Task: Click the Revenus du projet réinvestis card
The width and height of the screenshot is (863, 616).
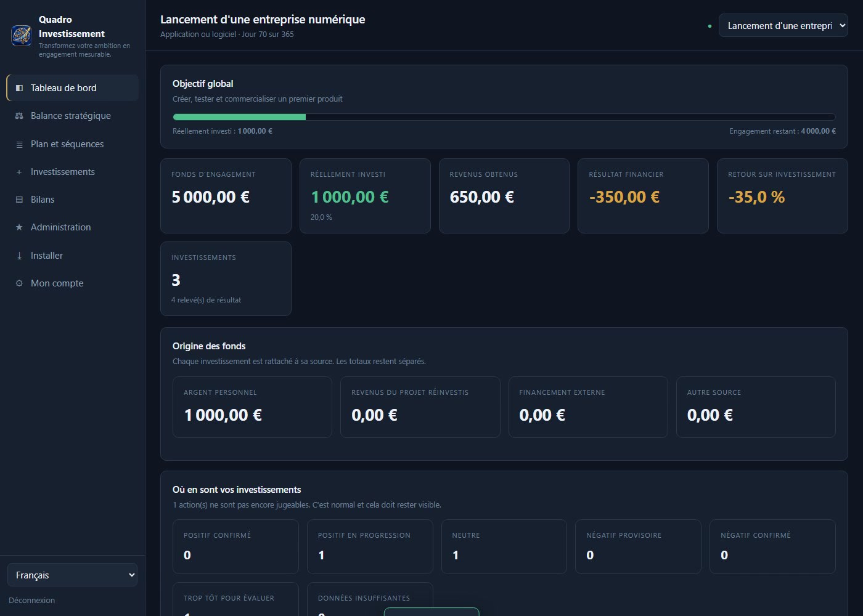Action: click(420, 407)
